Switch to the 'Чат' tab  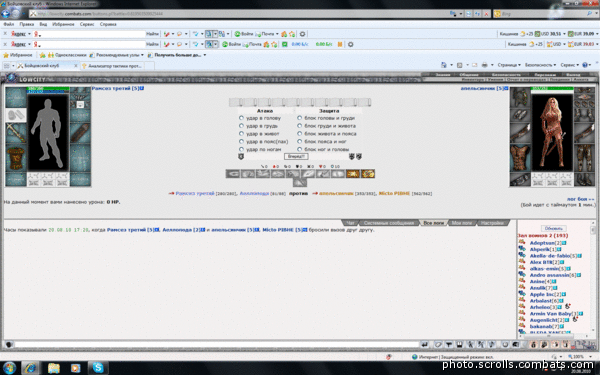click(350, 223)
